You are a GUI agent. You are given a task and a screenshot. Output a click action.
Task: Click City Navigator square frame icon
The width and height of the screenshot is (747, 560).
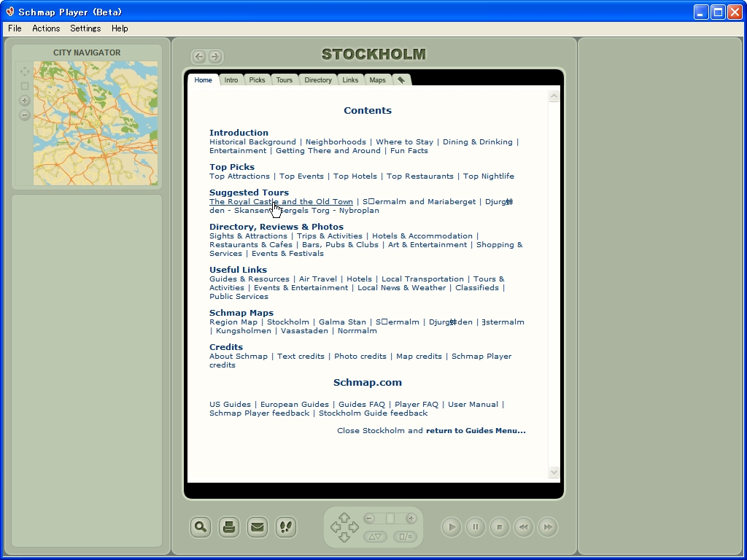pos(25,86)
